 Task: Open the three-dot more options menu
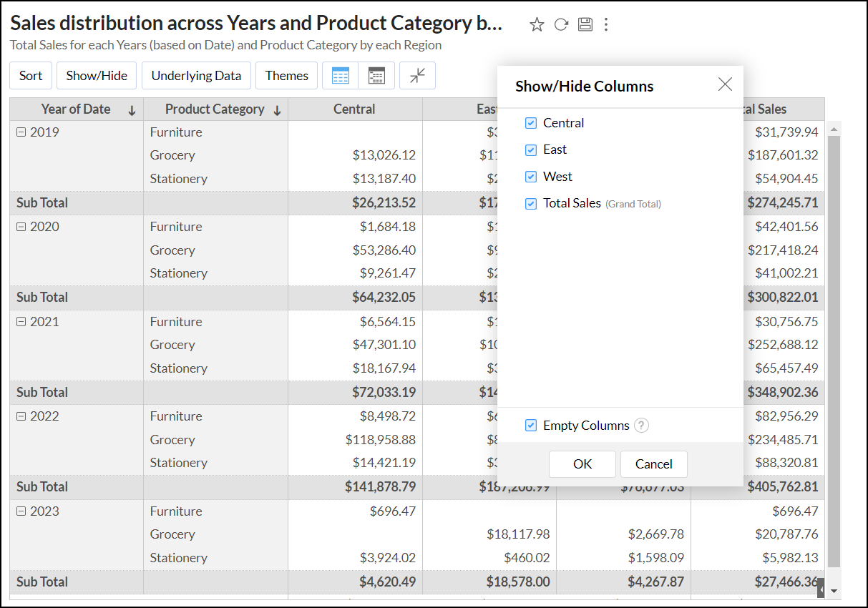[606, 25]
